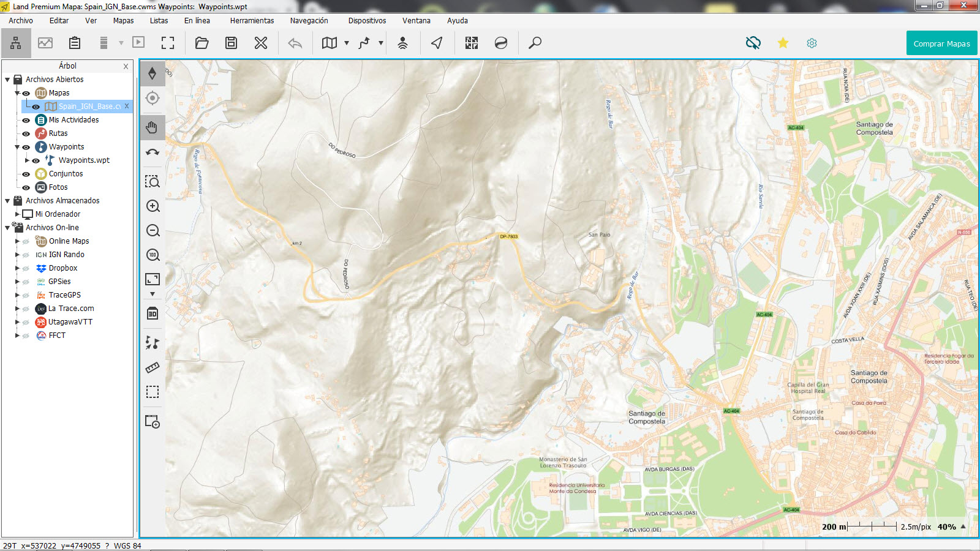Hide the Fotos item in the tree
Viewport: 980px width, 551px height.
click(x=25, y=187)
